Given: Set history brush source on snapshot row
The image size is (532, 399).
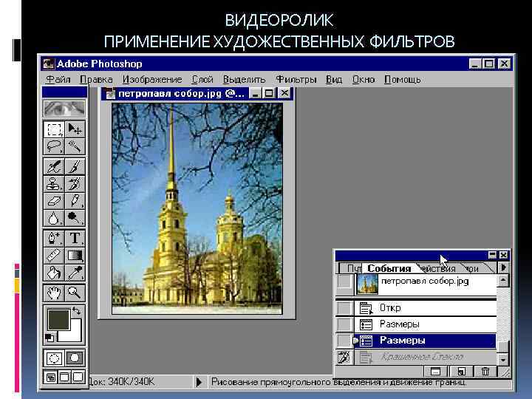Looking at the screenshot, I should click(x=344, y=282).
